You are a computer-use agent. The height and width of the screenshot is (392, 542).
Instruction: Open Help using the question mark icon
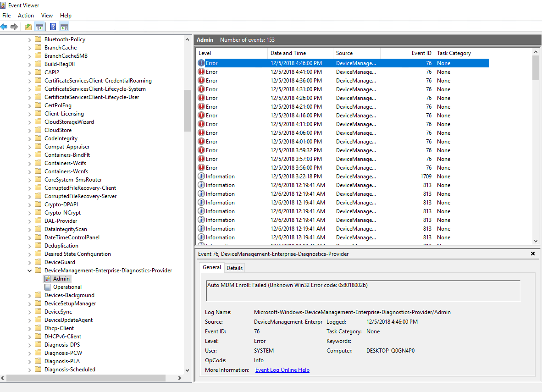point(52,26)
